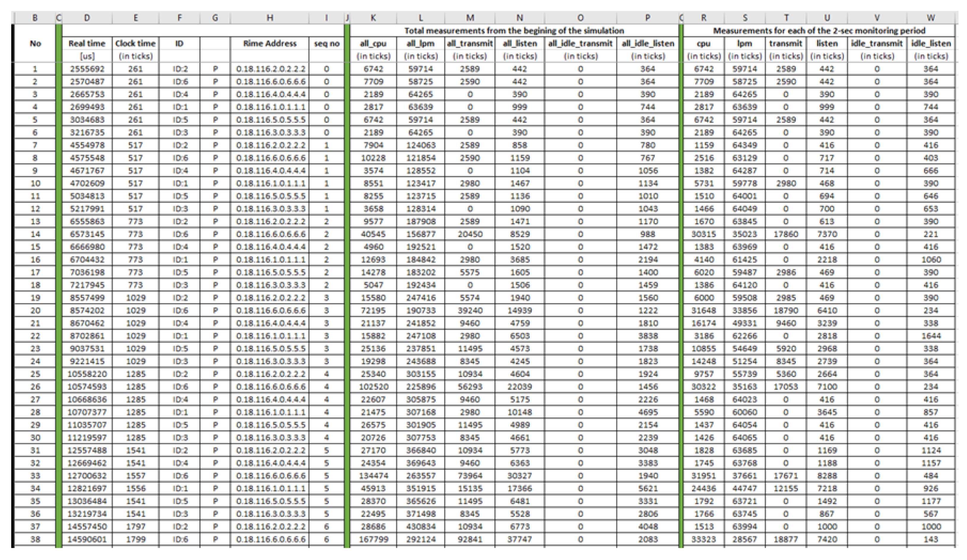
Task: Click all_transmit cell with value 20450
Action: [x=470, y=234]
